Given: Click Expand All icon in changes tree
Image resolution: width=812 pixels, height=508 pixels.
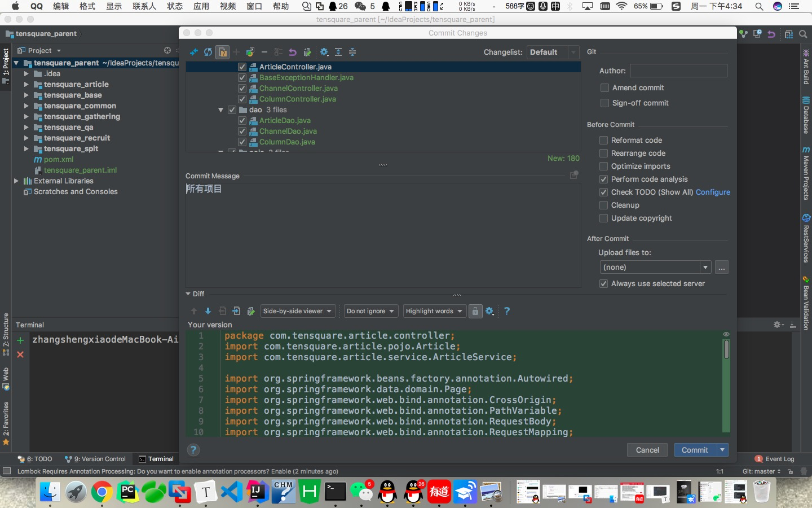Looking at the screenshot, I should tap(338, 52).
